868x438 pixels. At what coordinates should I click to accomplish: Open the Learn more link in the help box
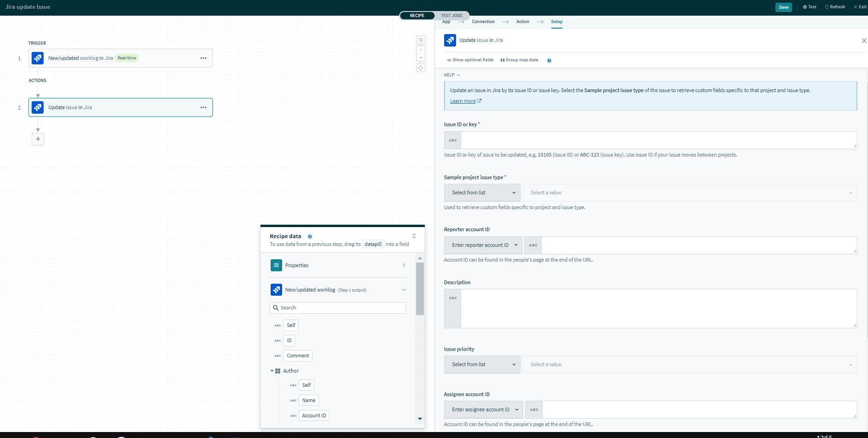463,101
